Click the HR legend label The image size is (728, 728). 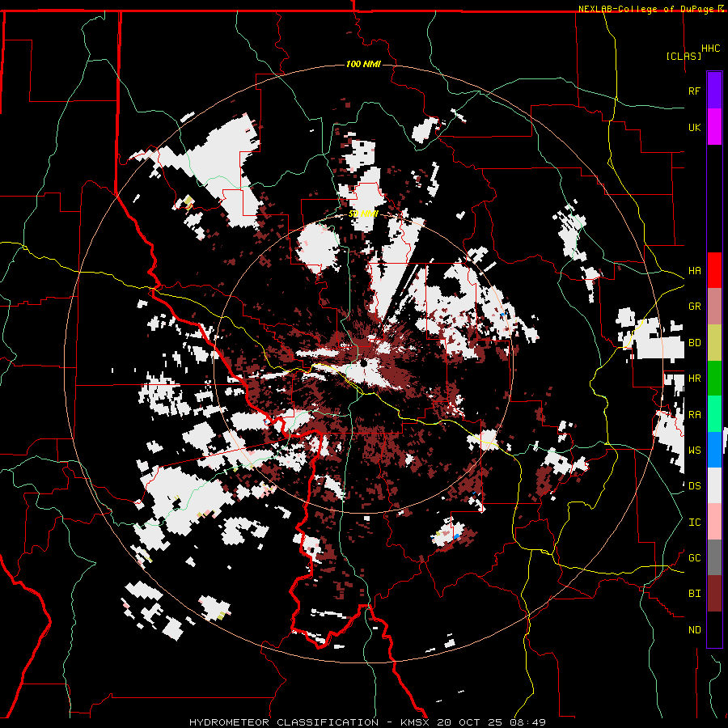tap(694, 379)
